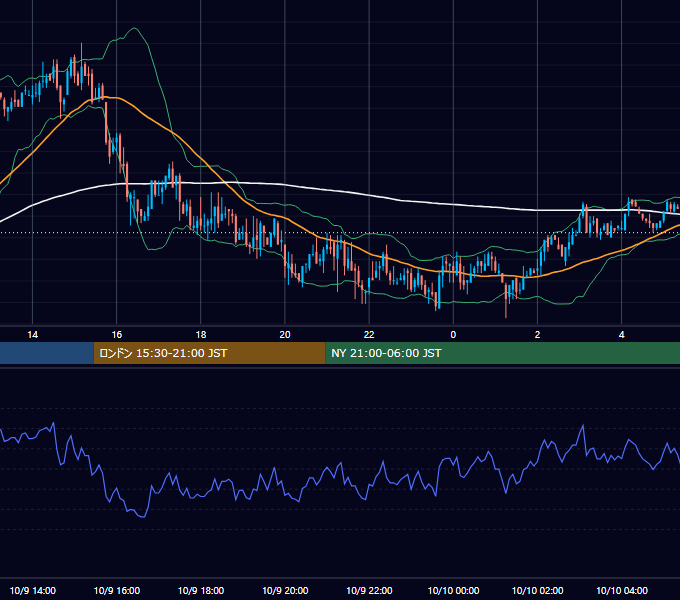680x600 pixels.
Task: Click the hour label 4 on time axis
Action: (621, 334)
